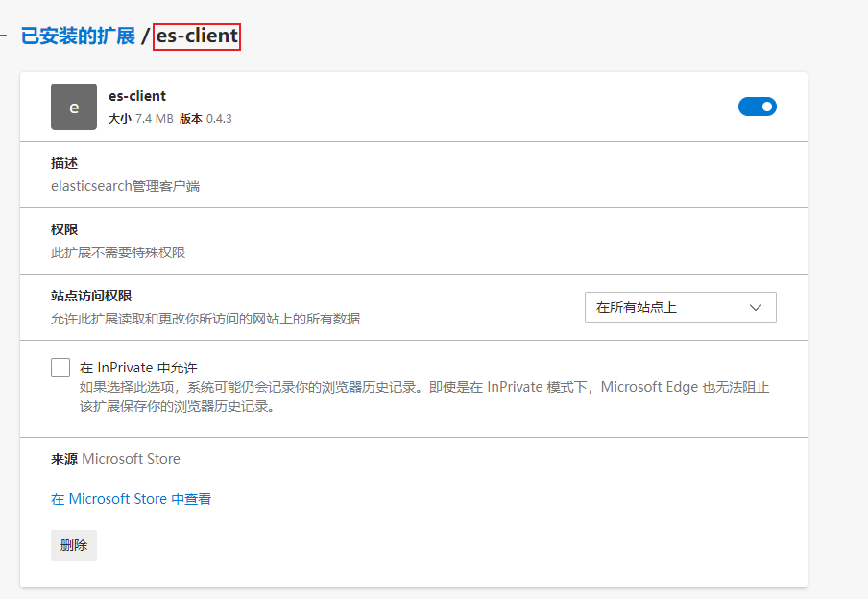The height and width of the screenshot is (599, 868).
Task: Click the es-client name in card header
Action: click(x=137, y=96)
